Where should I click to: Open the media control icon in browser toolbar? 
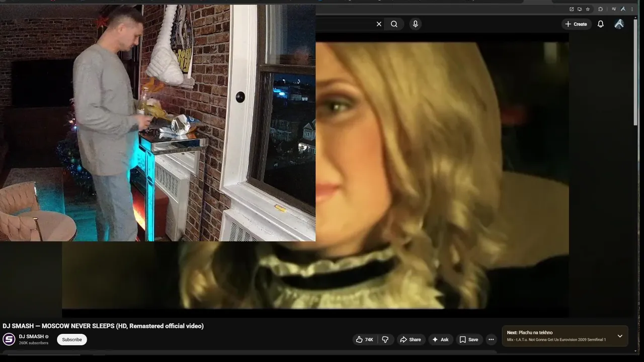[x=614, y=9]
